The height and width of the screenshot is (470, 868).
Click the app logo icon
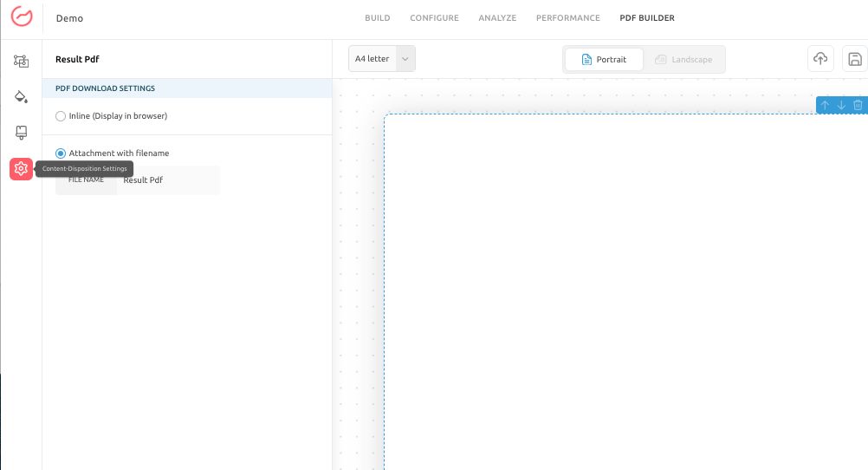click(x=22, y=16)
